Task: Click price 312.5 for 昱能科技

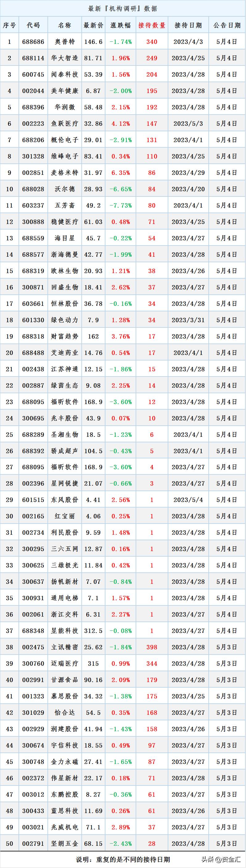Action: coord(93,631)
